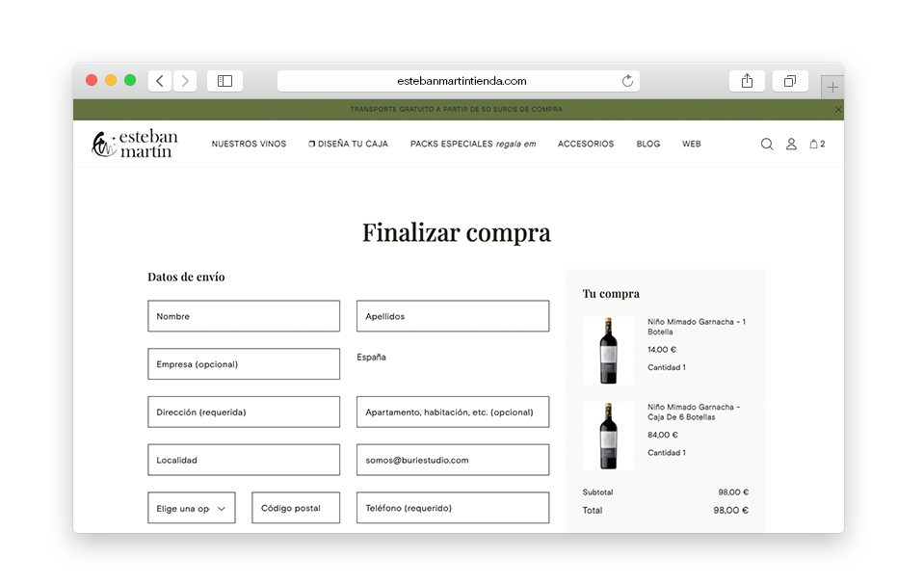Go back with the browser back arrow
Image resolution: width=924 pixels, height=585 pixels.
tap(160, 81)
